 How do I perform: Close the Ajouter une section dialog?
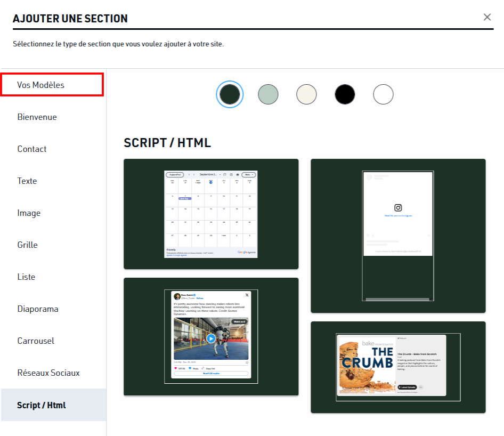487,17
